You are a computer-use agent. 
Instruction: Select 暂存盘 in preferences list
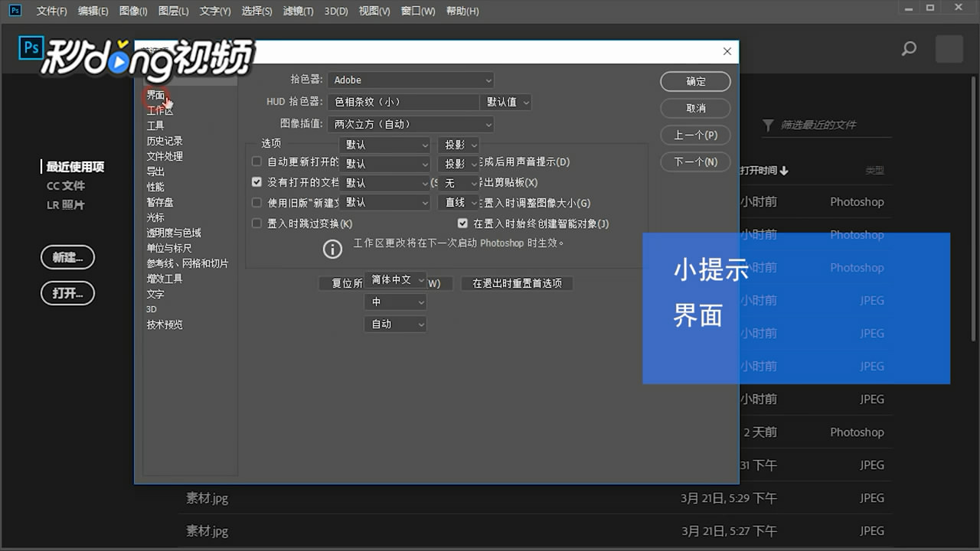(x=160, y=202)
